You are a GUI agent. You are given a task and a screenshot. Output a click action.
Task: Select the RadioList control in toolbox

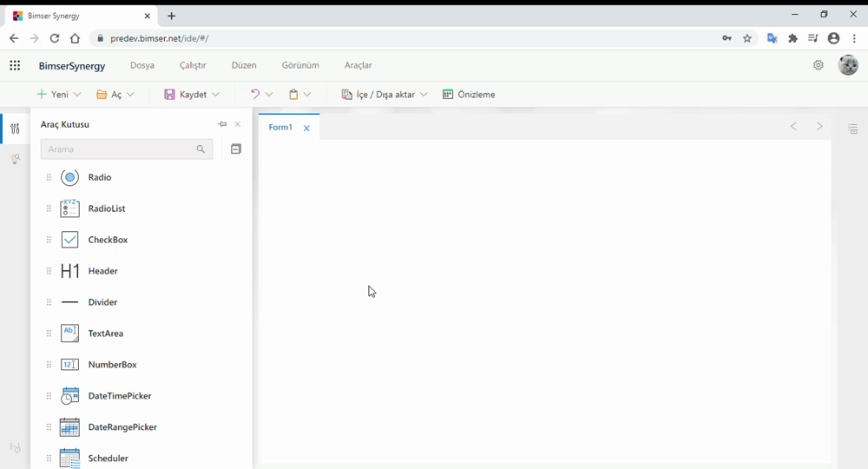click(x=107, y=208)
